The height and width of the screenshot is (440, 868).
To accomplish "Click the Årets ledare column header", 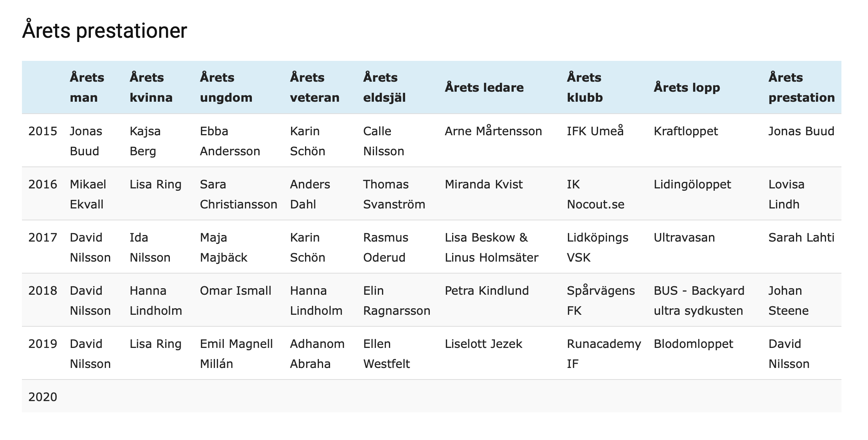I will 484,87.
